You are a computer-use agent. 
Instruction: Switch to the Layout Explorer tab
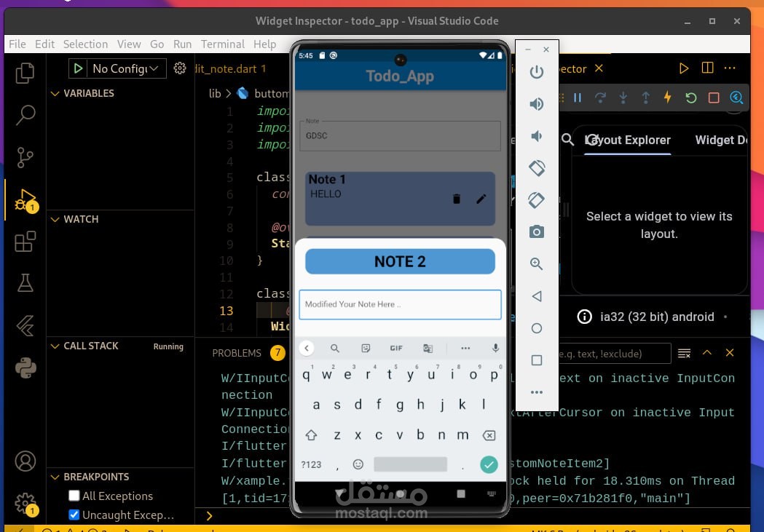[628, 140]
